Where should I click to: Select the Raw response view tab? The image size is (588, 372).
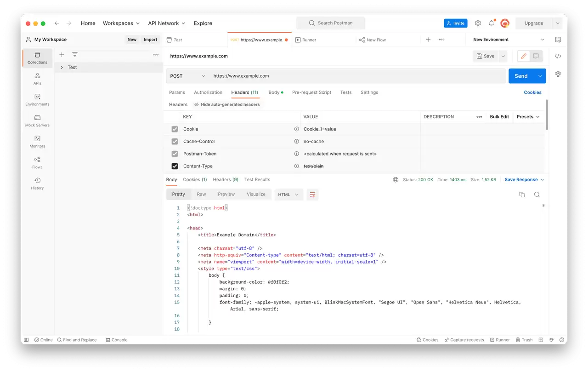[x=201, y=194]
